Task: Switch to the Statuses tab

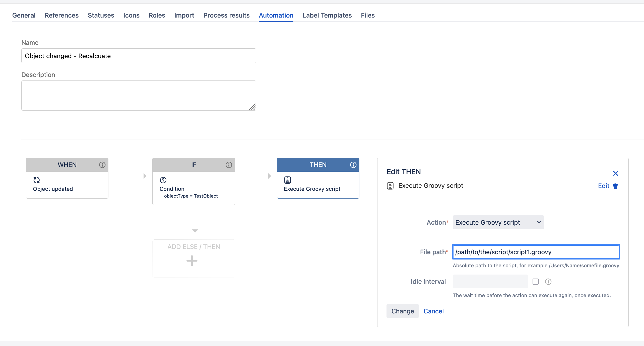Action: pos(101,15)
